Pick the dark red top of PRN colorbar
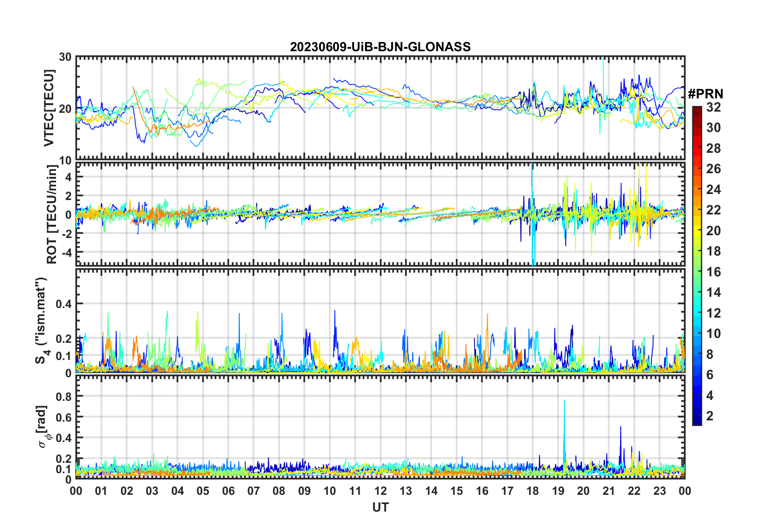Screen dimensions: 761x532 [x=697, y=109]
